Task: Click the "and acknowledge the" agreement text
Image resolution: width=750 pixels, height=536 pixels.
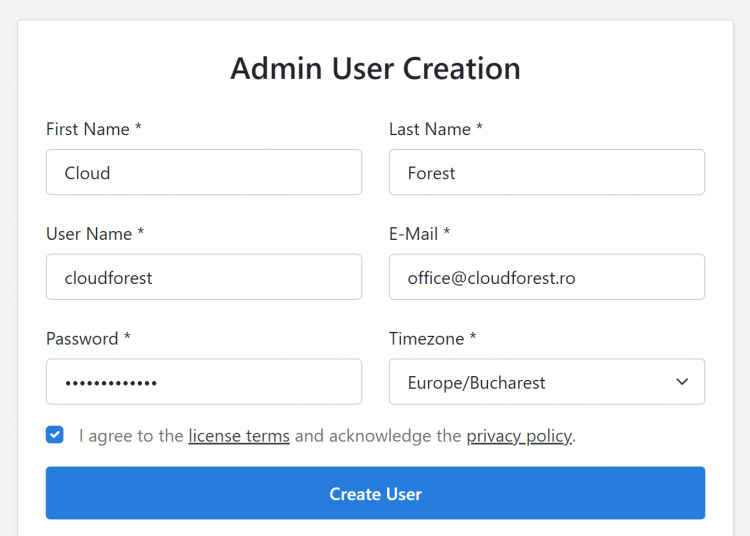Action: [x=378, y=436]
